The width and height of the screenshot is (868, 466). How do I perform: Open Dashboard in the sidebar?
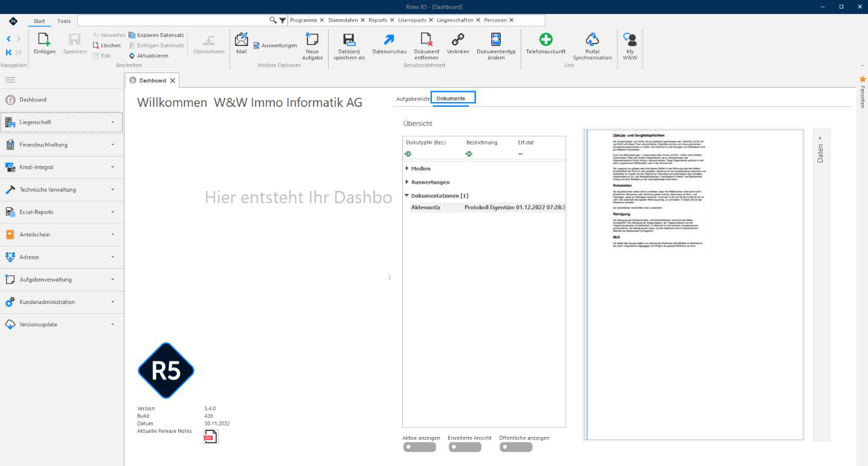pos(62,100)
